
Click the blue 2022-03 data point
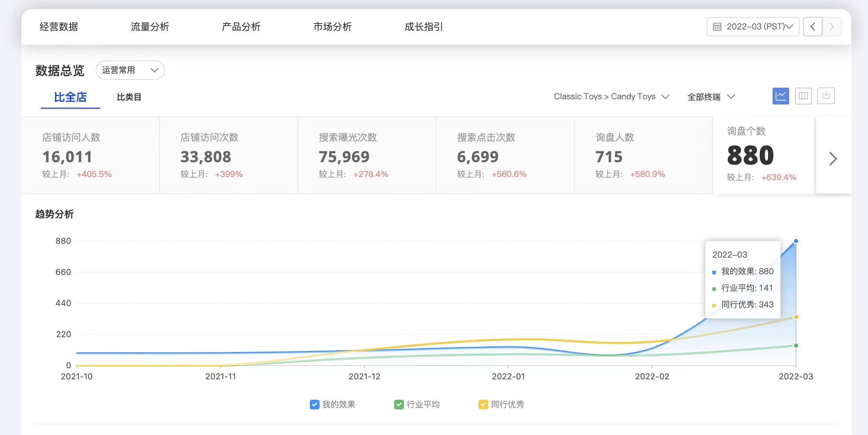click(796, 241)
